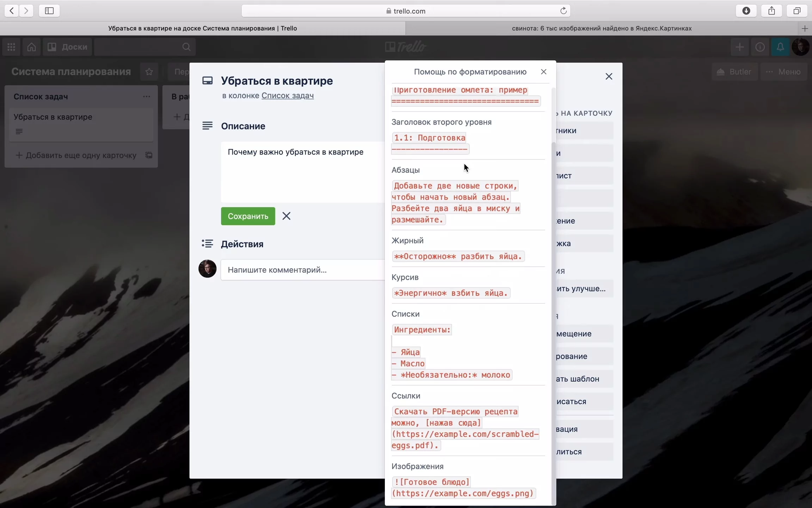Open the board Меню button
The image size is (812, 508).
pos(783,72)
